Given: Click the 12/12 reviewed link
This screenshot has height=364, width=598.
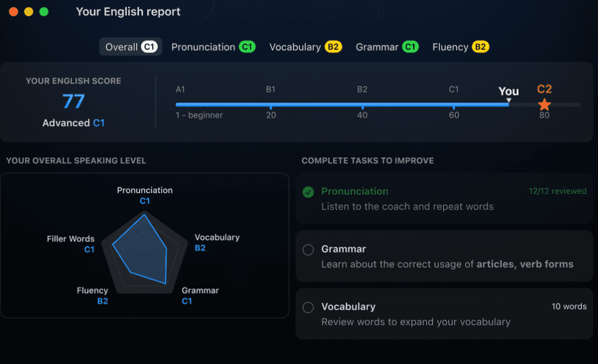Looking at the screenshot, I should (x=557, y=191).
